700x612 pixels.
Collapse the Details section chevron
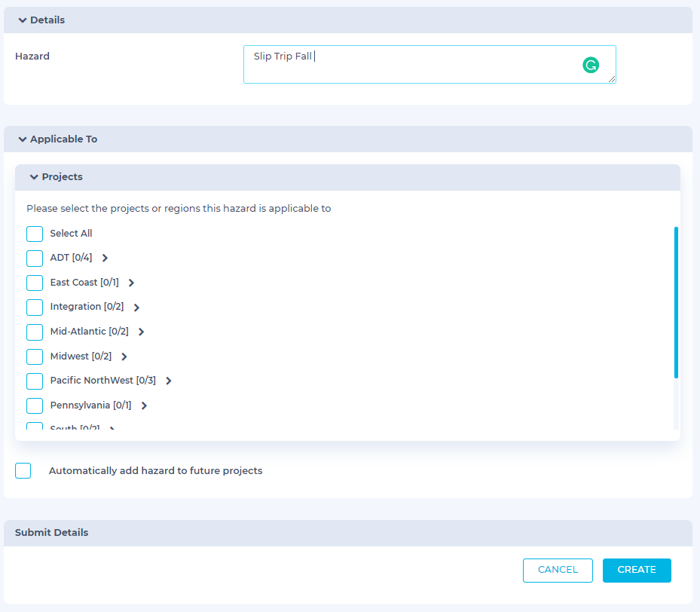coord(23,20)
